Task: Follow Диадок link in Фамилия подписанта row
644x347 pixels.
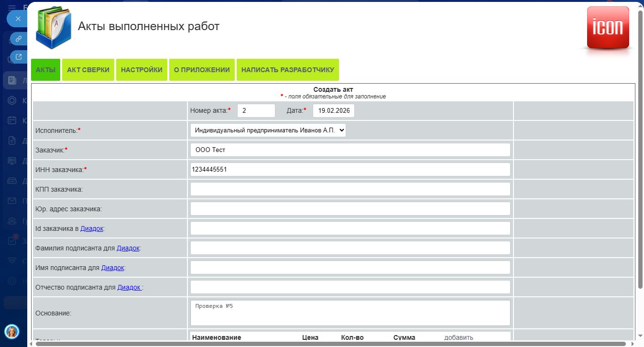Action: [128, 248]
